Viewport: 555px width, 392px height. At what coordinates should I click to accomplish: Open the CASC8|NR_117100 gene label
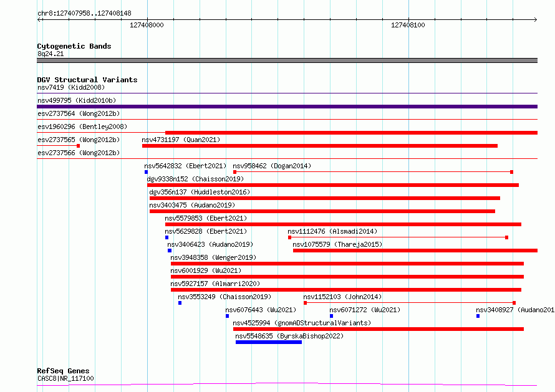(65, 378)
